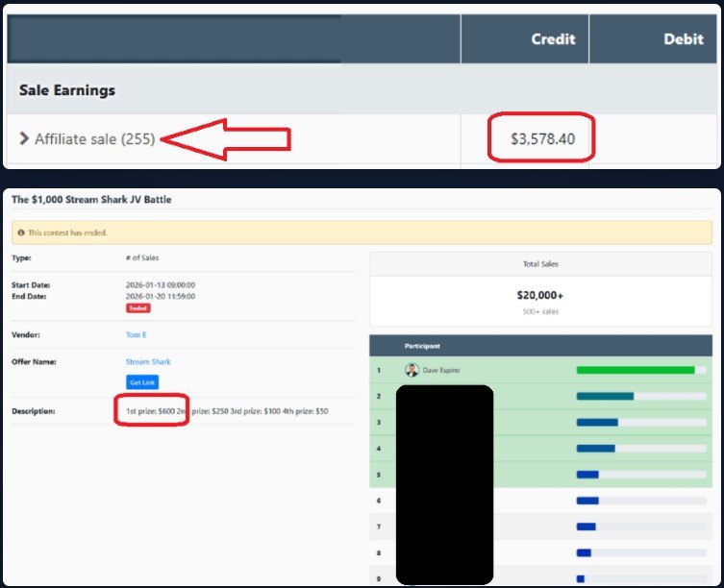724x588 pixels.
Task: Select the start date 2026-01-13 09:00:00
Action: pos(161,284)
